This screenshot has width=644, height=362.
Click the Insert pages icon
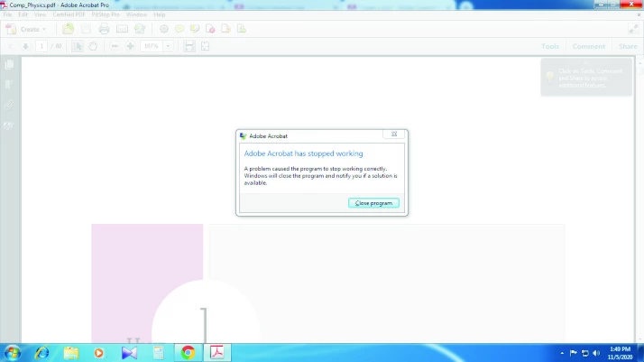242,29
